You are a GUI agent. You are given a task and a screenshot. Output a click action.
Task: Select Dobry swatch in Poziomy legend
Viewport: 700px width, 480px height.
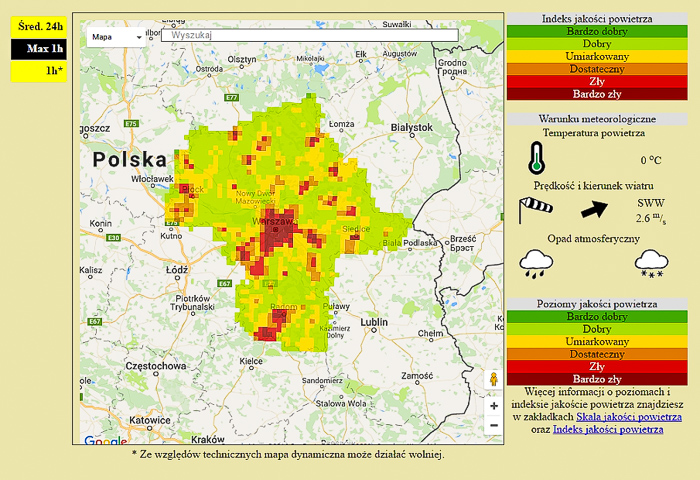597,329
